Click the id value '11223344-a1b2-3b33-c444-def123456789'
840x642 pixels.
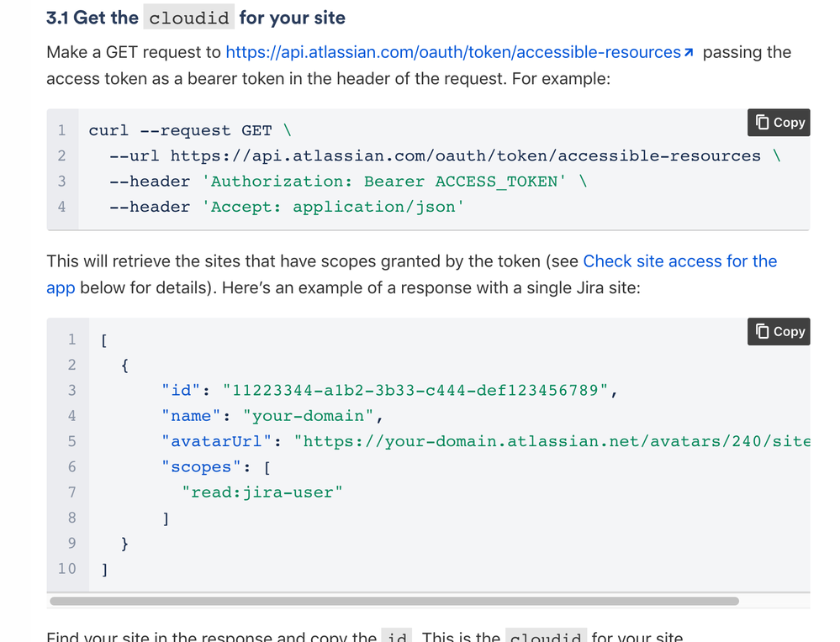click(415, 391)
